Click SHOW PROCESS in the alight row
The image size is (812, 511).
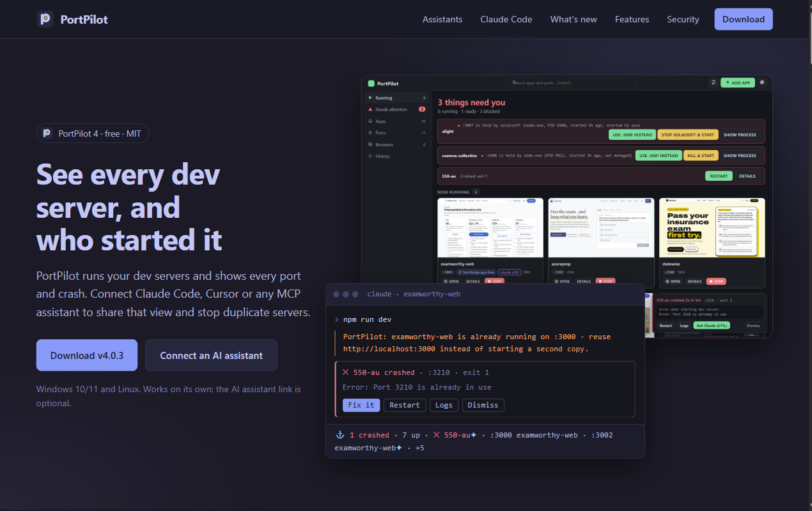click(x=740, y=135)
